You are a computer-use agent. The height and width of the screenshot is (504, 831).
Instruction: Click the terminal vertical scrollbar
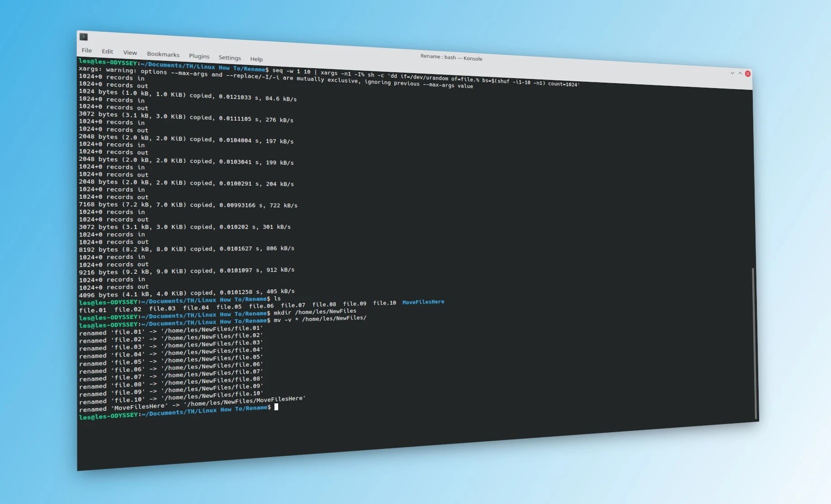point(754,344)
